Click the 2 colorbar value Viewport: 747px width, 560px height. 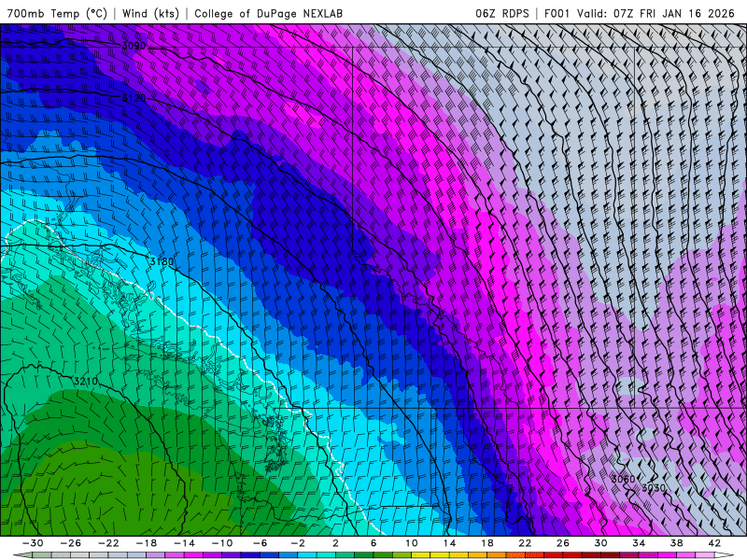335,543
